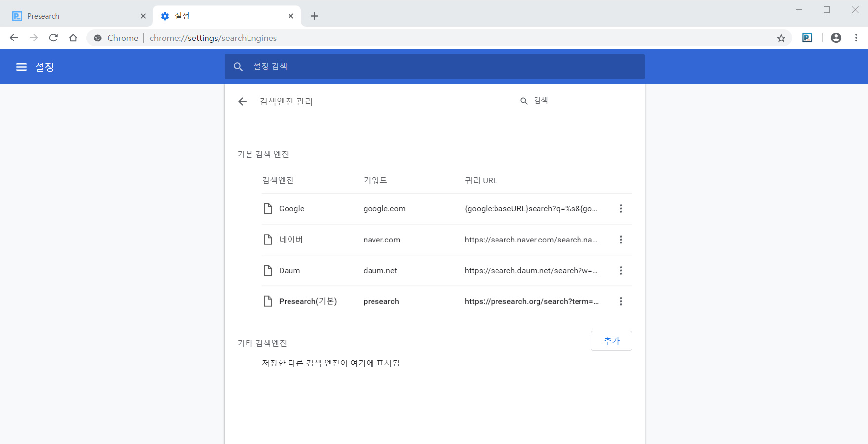Click keyword google.com
The width and height of the screenshot is (868, 444).
(384, 209)
